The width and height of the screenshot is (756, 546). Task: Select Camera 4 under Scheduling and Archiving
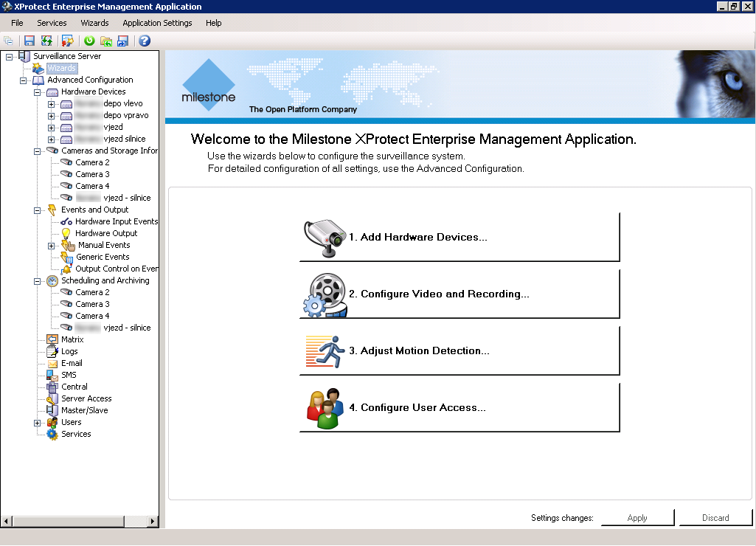click(92, 316)
